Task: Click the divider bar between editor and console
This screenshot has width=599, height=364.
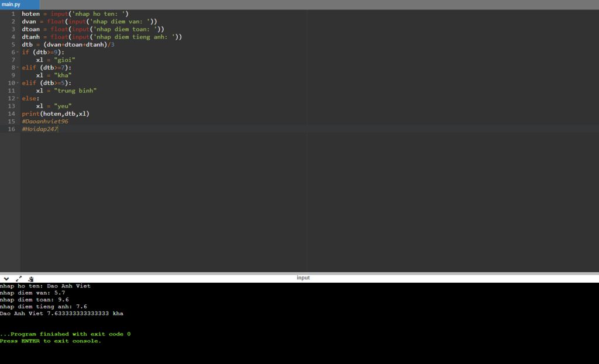Action: pos(299,273)
